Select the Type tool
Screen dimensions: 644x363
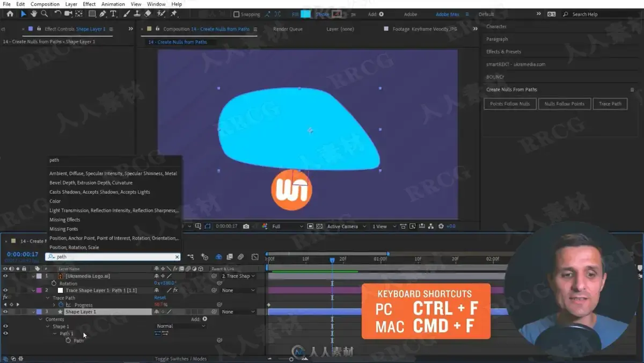pos(113,14)
